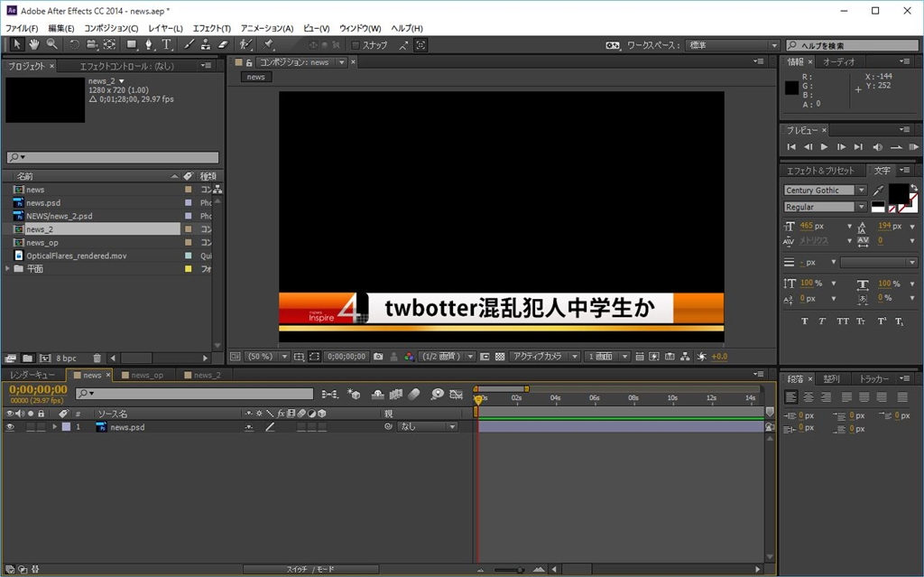Expand the 平面 folder in Project panel
Image resolution: width=924 pixels, height=577 pixels.
pyautogui.click(x=7, y=268)
